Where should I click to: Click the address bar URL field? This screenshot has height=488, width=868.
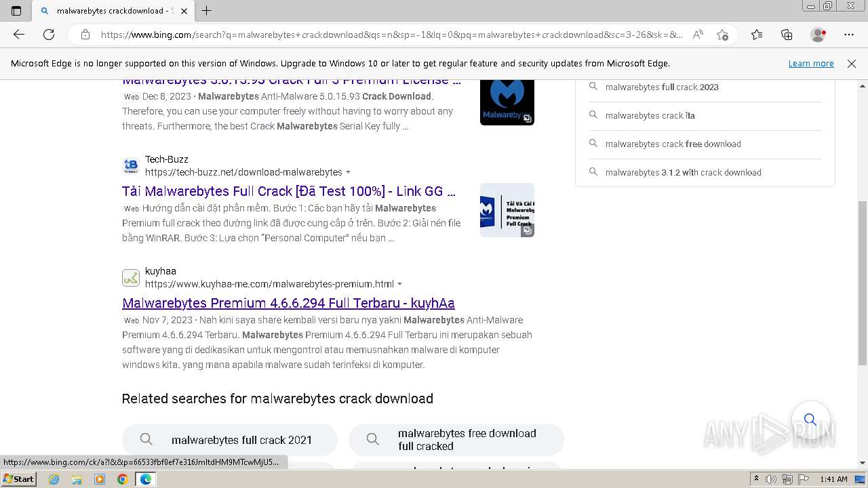coord(391,35)
